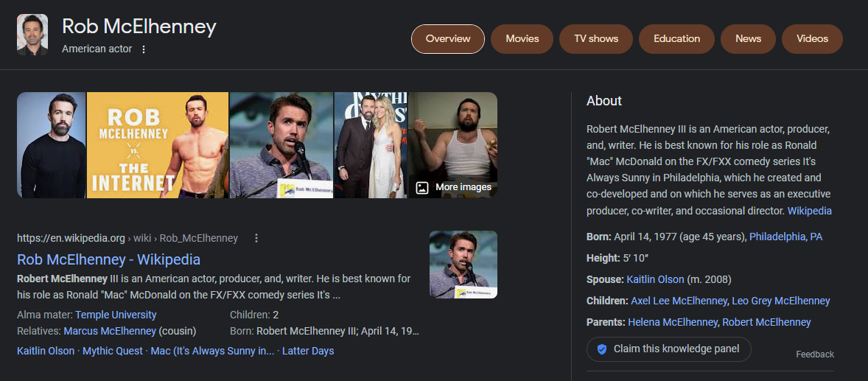Open the TV shows tab

pyautogui.click(x=596, y=39)
